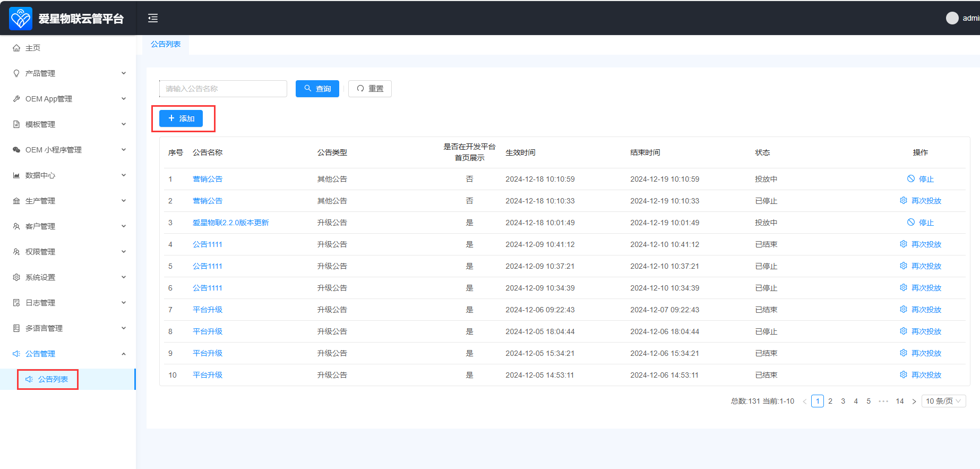Go to pagination page 5
This screenshot has height=469, width=980.
pos(869,401)
